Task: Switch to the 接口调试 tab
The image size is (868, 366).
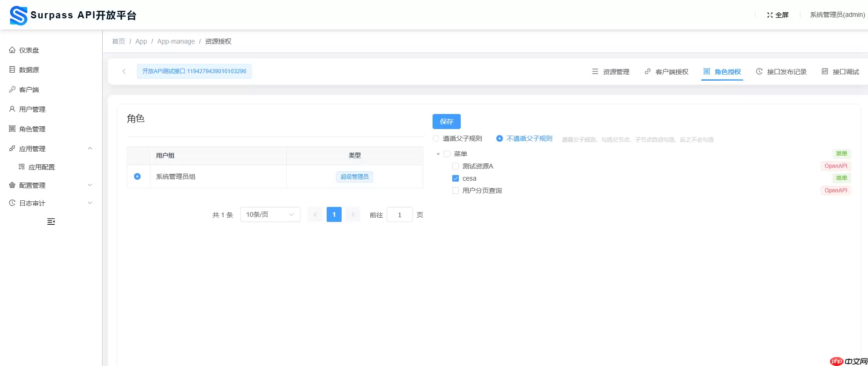Action: point(840,72)
